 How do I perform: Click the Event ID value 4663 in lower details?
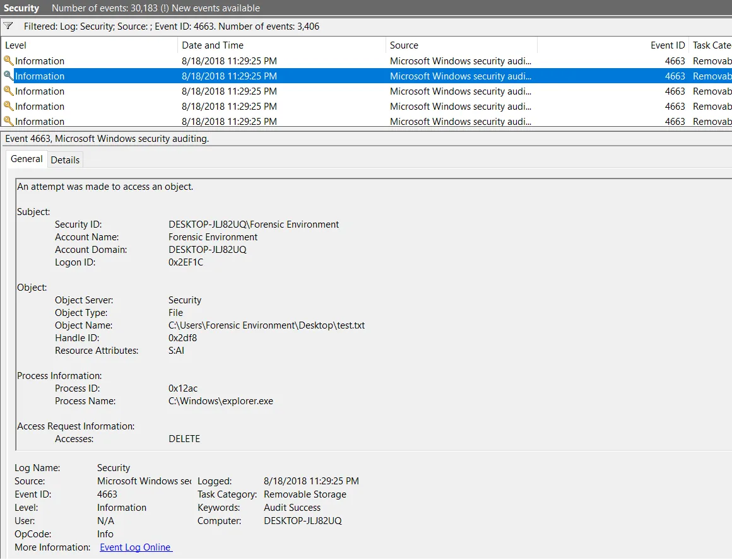[107, 494]
